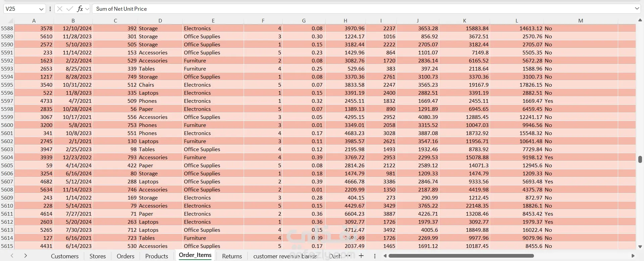
Task: Click the vertical scrollbar thumb
Action: tap(640, 159)
